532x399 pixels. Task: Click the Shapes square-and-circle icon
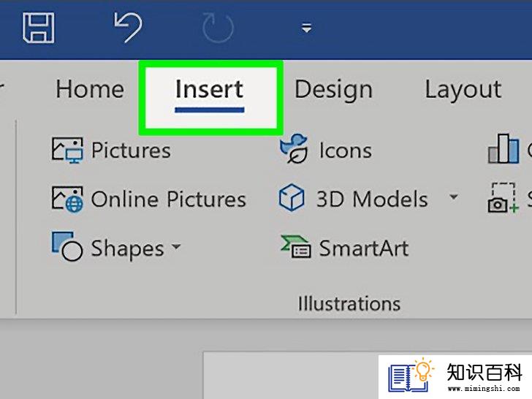[66, 246]
